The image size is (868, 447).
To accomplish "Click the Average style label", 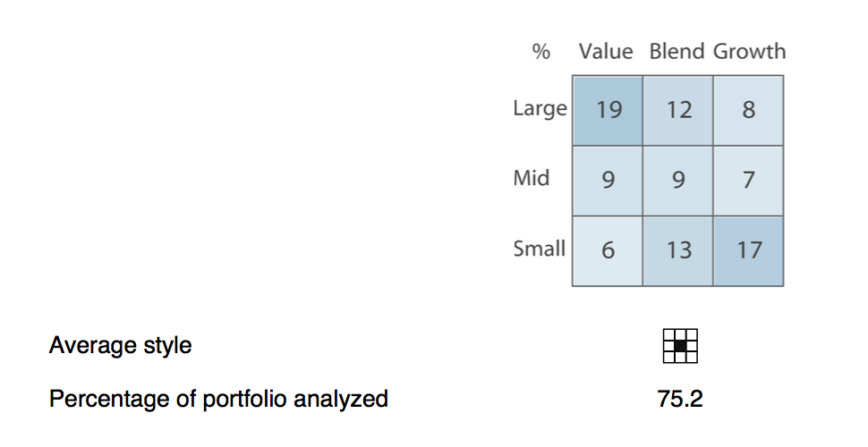I will [x=120, y=346].
